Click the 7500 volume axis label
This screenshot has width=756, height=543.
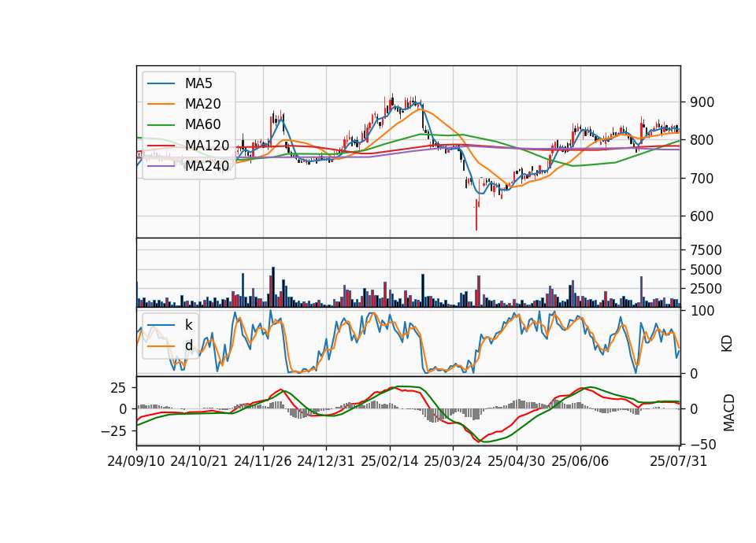click(706, 250)
